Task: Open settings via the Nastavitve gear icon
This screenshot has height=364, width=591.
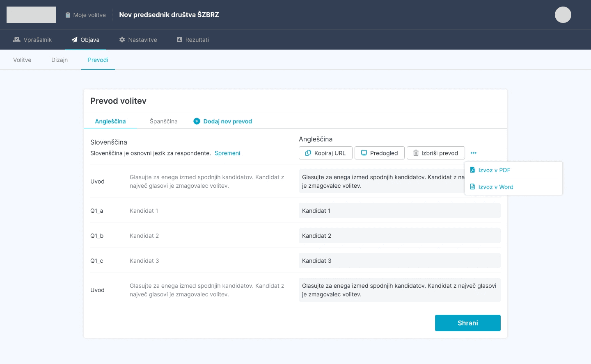Action: tap(122, 39)
